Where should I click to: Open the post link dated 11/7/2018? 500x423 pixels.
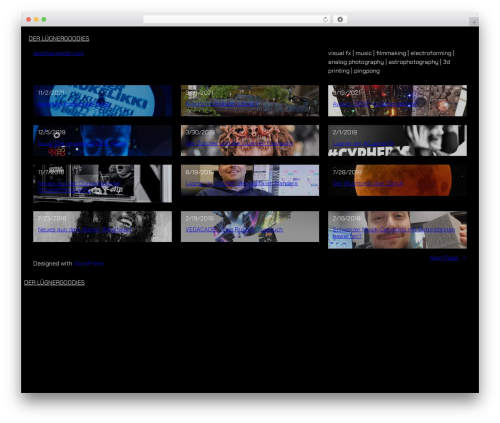[79, 187]
